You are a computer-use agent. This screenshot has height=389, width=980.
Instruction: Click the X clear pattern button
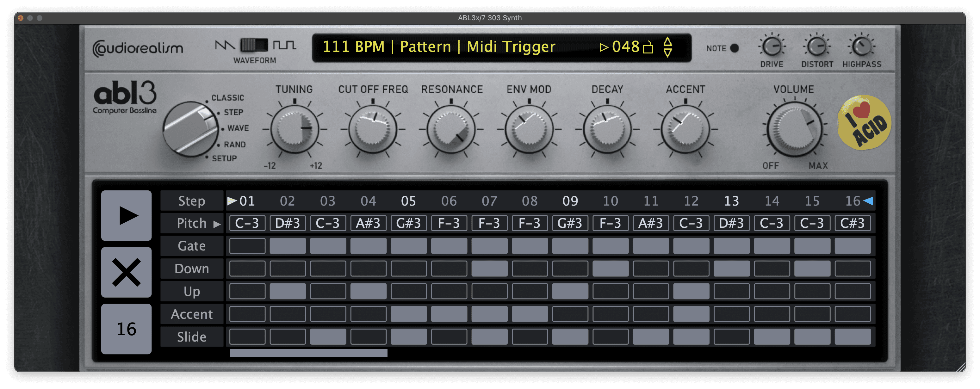(x=126, y=272)
